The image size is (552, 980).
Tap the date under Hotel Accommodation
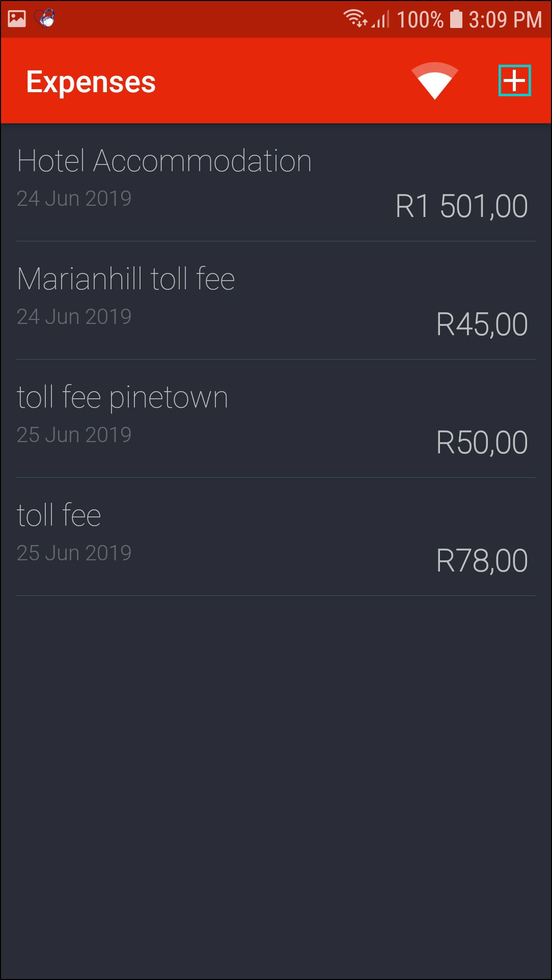74,199
